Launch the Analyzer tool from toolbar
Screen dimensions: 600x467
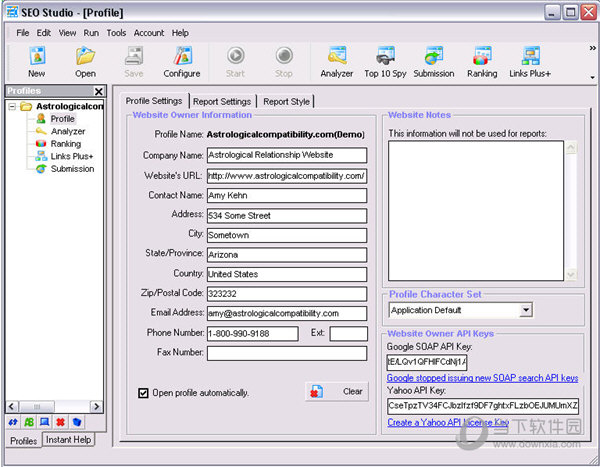(337, 62)
